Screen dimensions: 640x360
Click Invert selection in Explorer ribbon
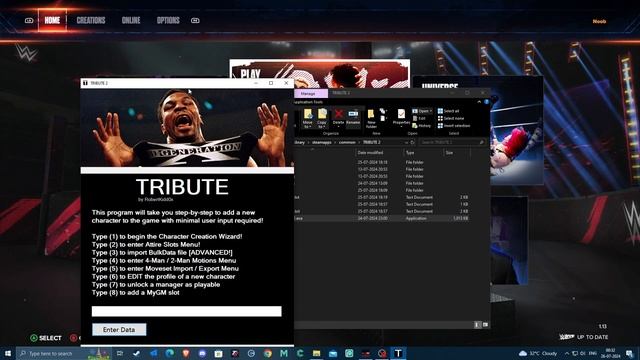[x=454, y=126]
